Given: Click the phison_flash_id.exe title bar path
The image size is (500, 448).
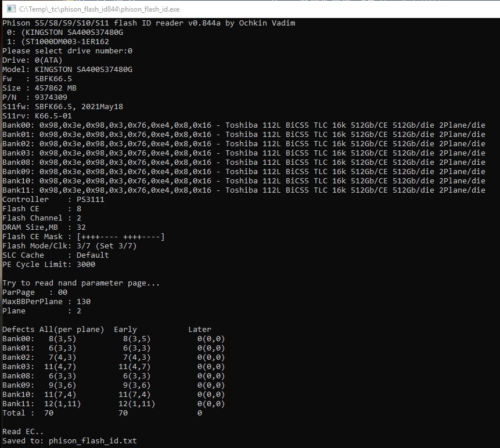Looking at the screenshot, I should pos(99,9).
